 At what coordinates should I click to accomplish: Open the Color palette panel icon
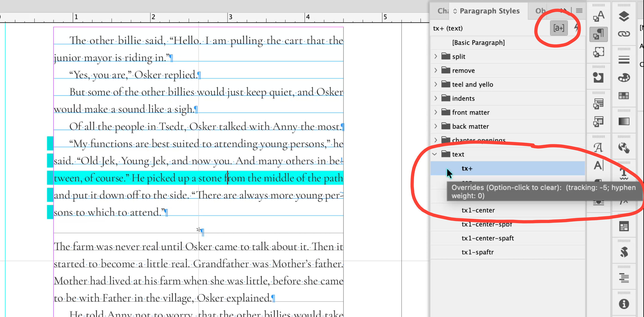point(624,78)
